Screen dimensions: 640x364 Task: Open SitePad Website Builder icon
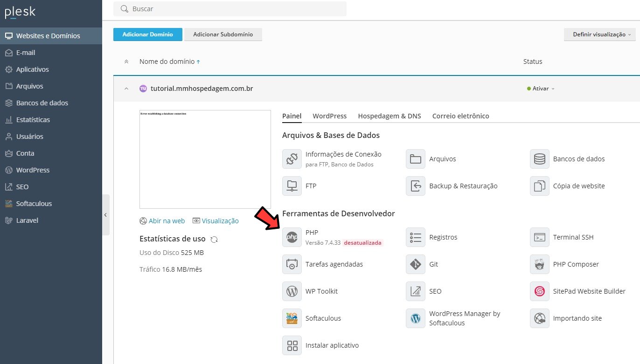coord(540,291)
